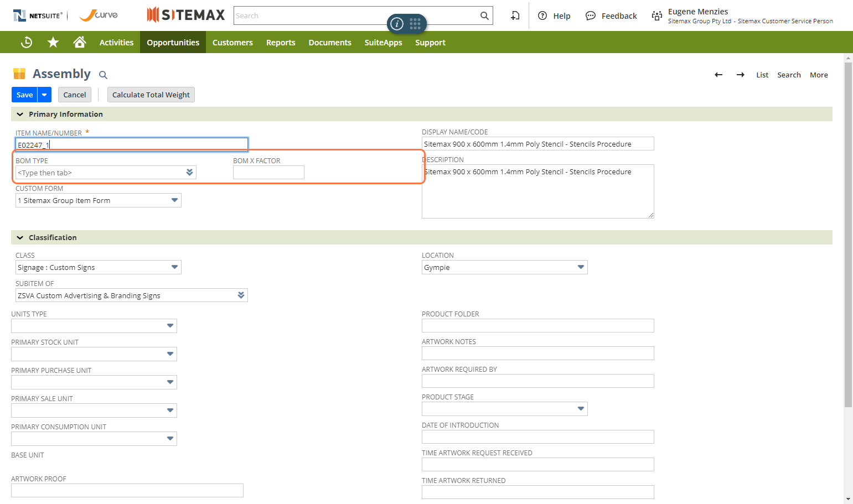
Task: Click the List link
Action: pyautogui.click(x=762, y=75)
